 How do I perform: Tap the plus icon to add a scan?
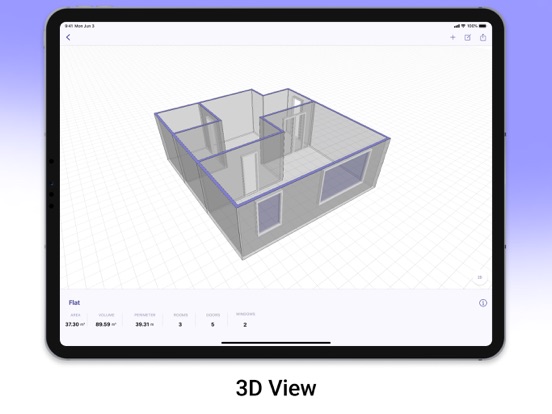(x=453, y=37)
